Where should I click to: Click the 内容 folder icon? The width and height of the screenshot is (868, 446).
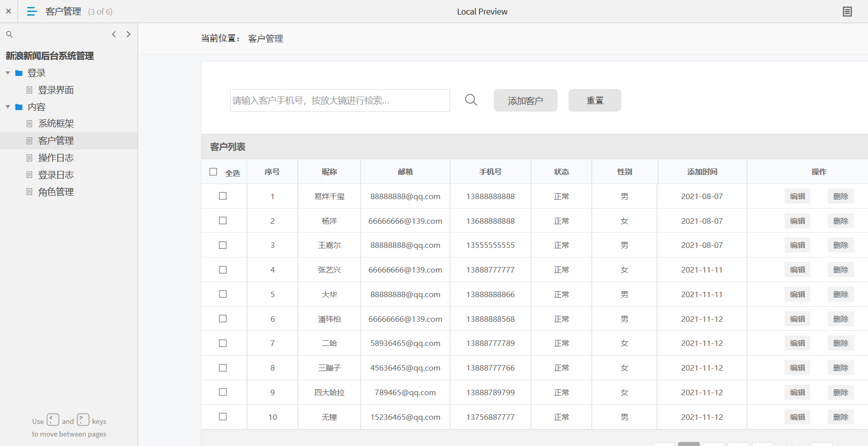click(x=19, y=107)
